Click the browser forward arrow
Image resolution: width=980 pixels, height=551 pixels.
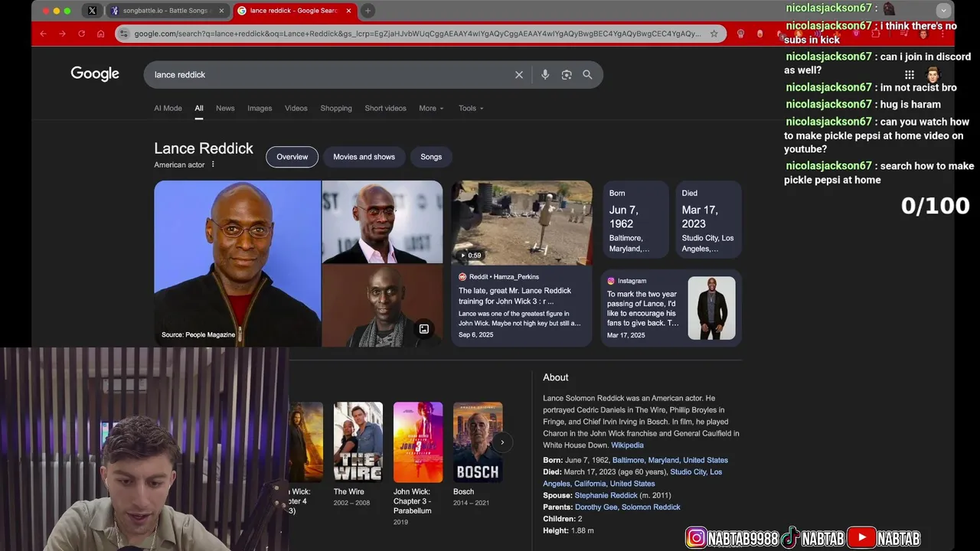62,34
